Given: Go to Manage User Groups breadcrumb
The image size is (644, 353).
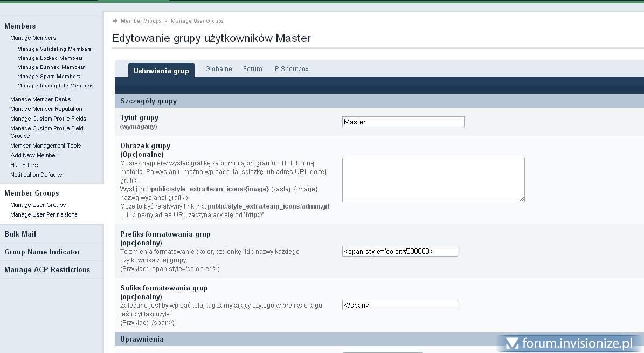Looking at the screenshot, I should click(x=197, y=21).
